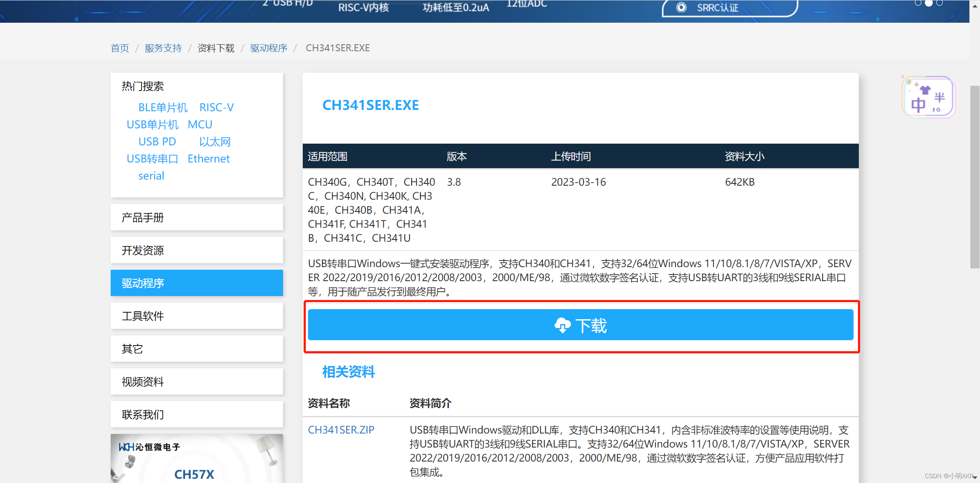The height and width of the screenshot is (483, 980).
Task: Click the 适用范围 column header
Action: pyautogui.click(x=328, y=156)
